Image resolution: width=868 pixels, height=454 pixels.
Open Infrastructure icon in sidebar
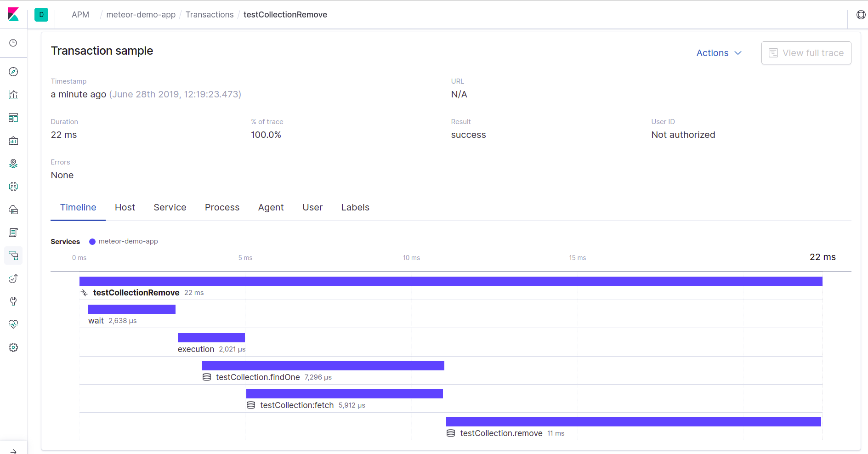13,210
